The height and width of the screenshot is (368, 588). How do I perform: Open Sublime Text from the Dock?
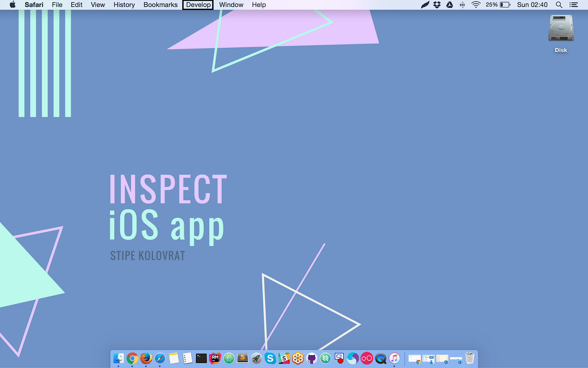point(243,358)
